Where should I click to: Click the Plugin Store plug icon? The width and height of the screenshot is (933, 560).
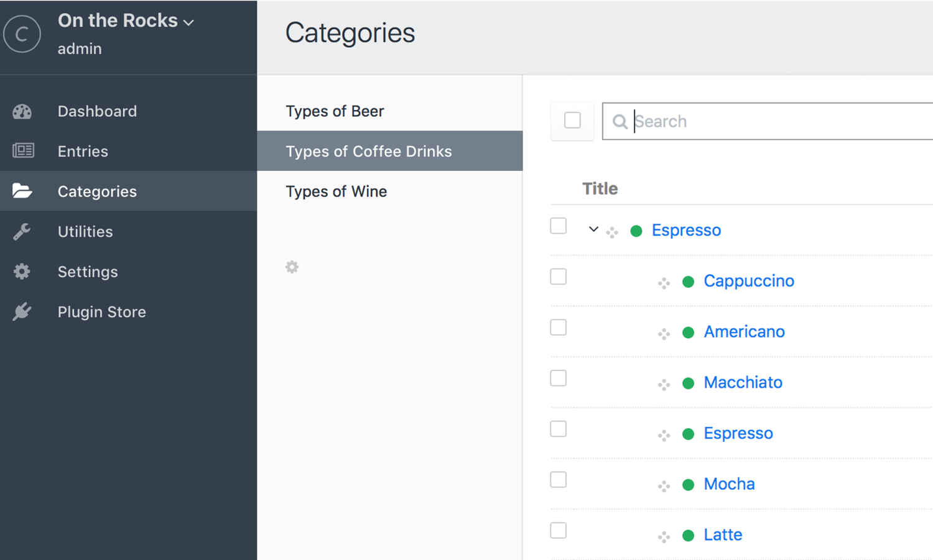(x=22, y=311)
